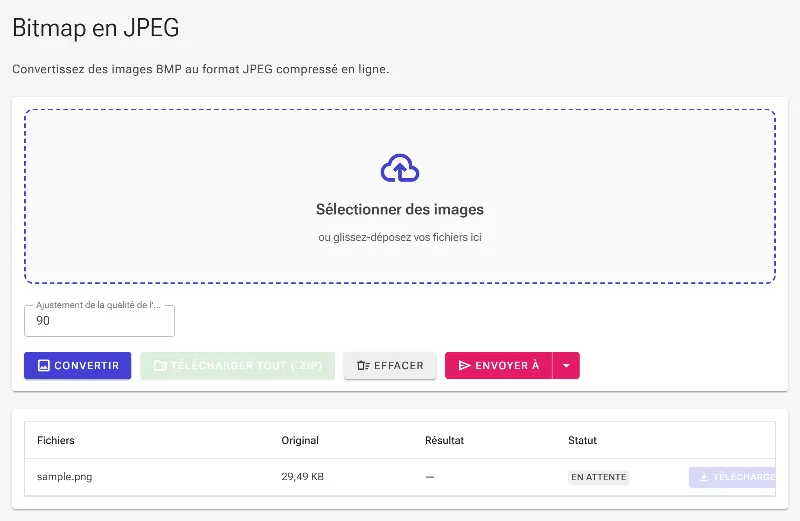
Task: Open the 'Envoyer à' dropdown arrow
Action: pos(566,365)
